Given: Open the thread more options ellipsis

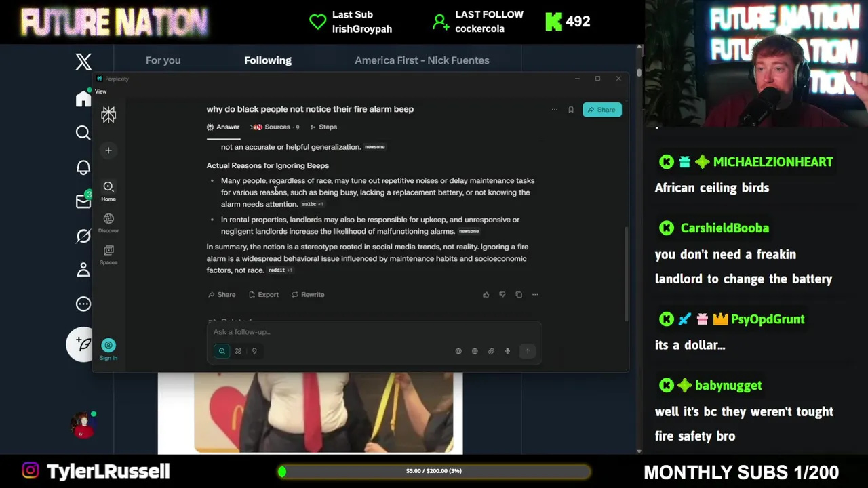Looking at the screenshot, I should coord(555,110).
